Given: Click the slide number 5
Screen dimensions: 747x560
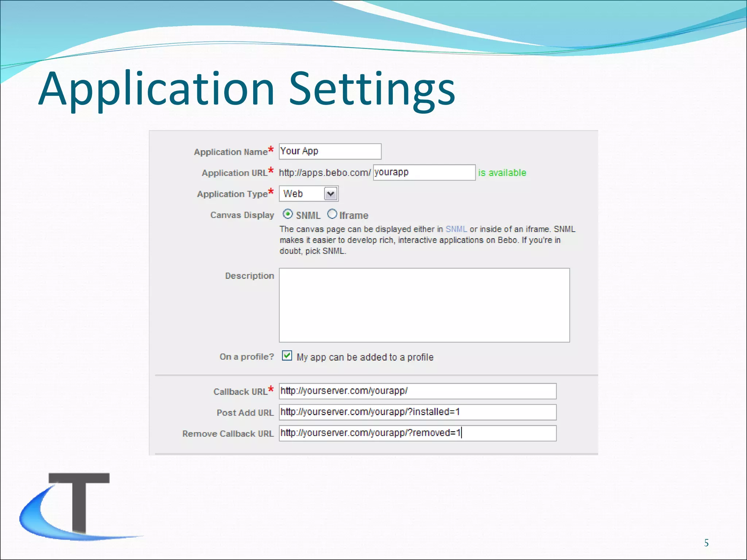Looking at the screenshot, I should pyautogui.click(x=706, y=543).
